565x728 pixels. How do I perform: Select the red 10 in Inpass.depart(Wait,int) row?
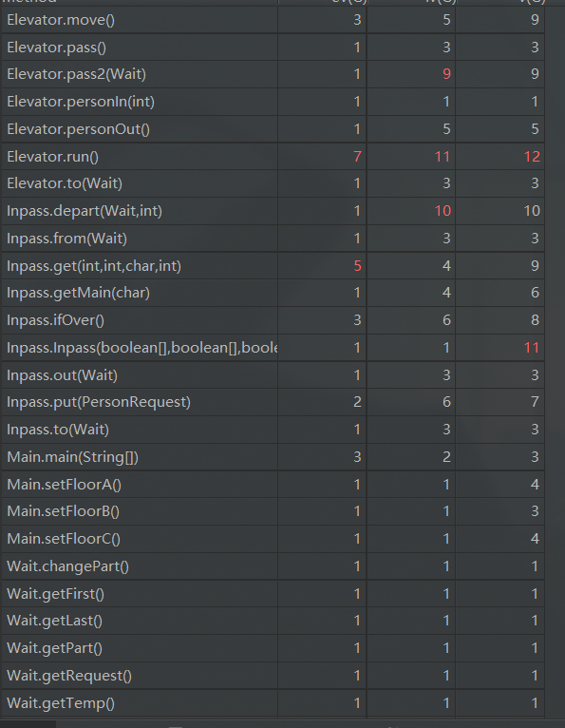443,211
